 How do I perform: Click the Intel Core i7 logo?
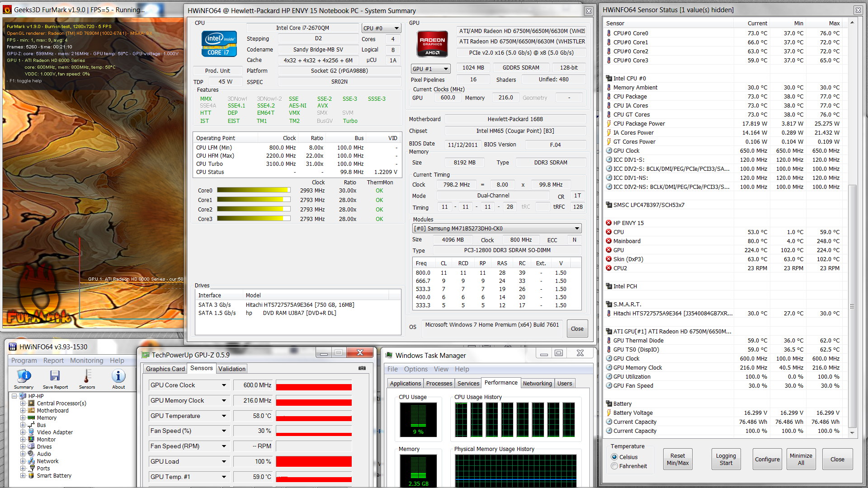pyautogui.click(x=219, y=44)
